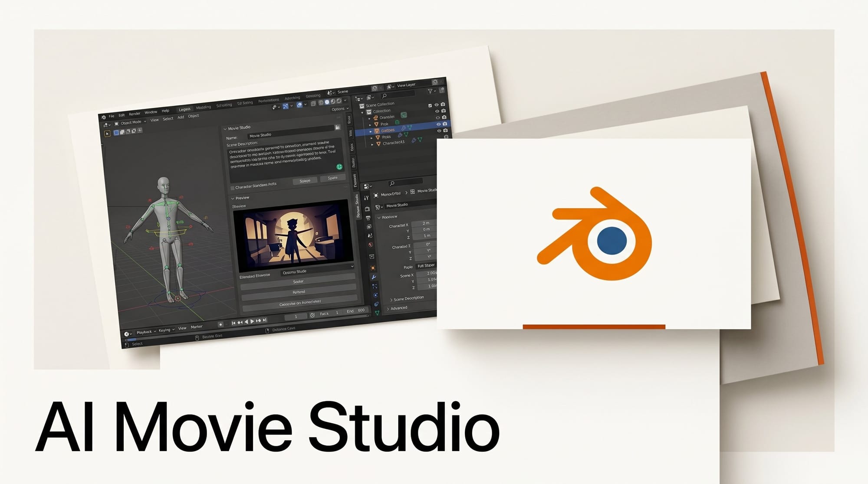Switch to the Modeling workspace tab
Screen dimensions: 868x484
click(203, 107)
